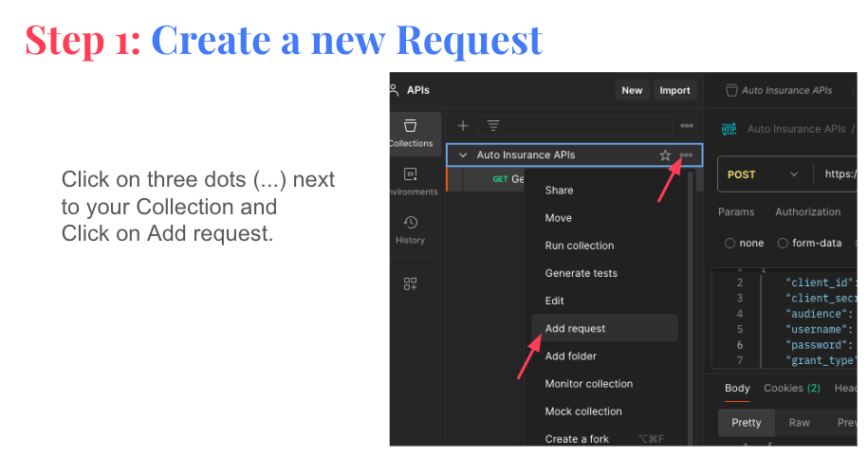The image size is (868, 474).
Task: Click Add request in the menu
Action: point(604,328)
